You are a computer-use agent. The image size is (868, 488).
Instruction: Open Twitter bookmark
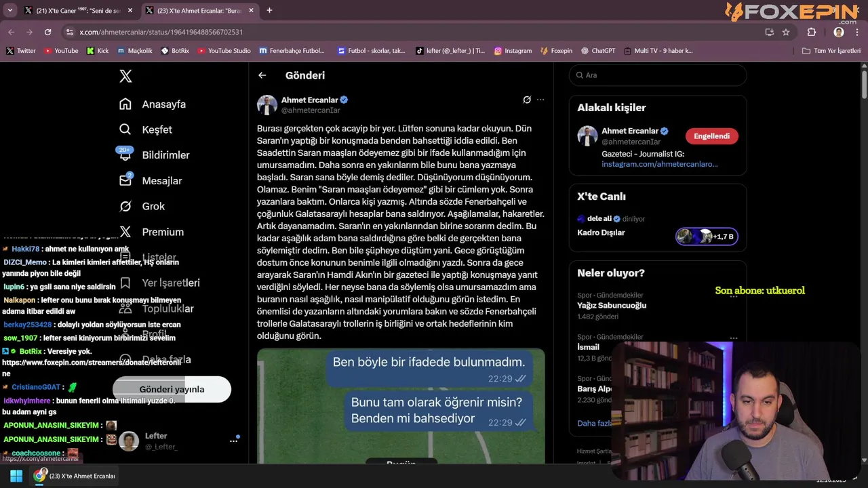coord(21,51)
